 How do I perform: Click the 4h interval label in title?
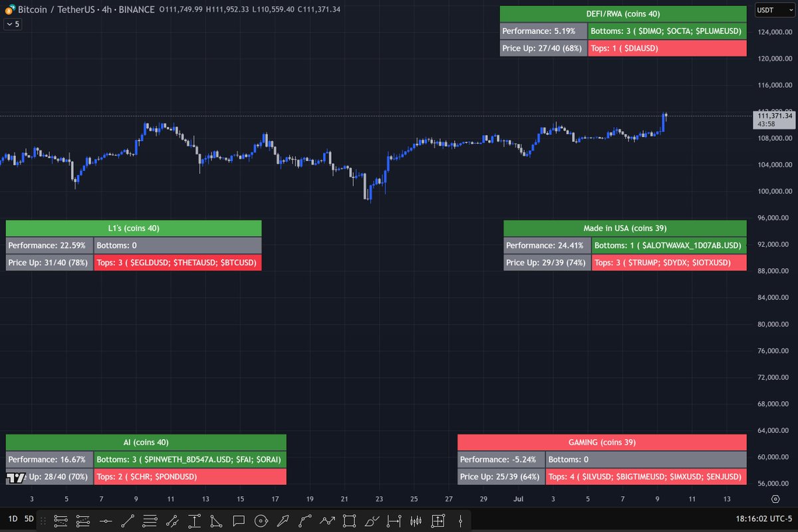click(106, 9)
